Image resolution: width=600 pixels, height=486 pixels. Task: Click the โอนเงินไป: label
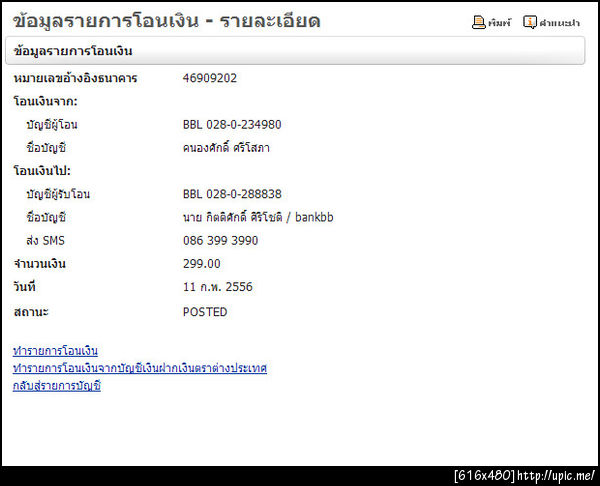click(x=42, y=171)
